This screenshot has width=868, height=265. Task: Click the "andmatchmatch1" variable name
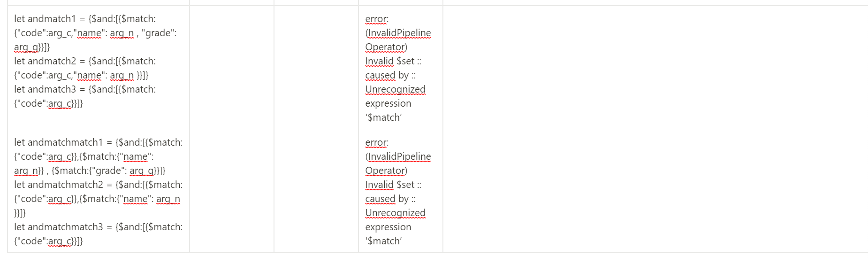click(x=65, y=142)
